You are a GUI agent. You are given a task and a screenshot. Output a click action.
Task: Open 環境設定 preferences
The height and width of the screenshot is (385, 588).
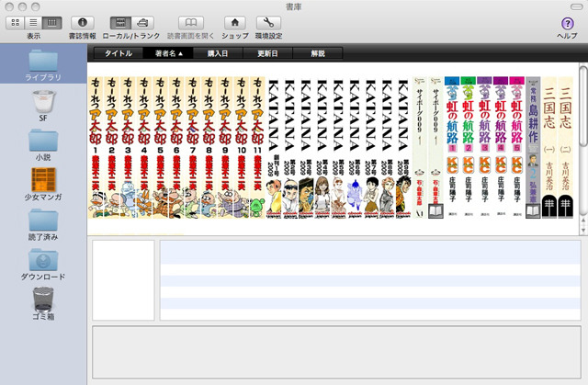tap(268, 23)
